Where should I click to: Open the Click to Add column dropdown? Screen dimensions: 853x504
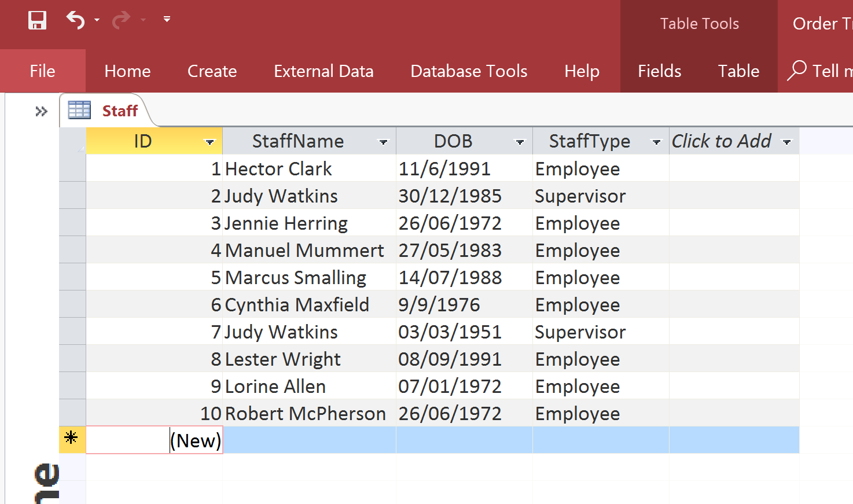pyautogui.click(x=786, y=142)
